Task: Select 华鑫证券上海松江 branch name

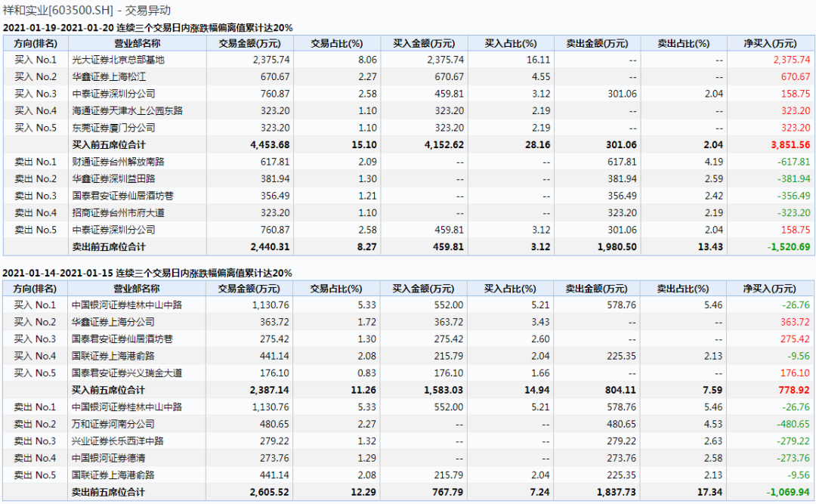Action: click(109, 77)
